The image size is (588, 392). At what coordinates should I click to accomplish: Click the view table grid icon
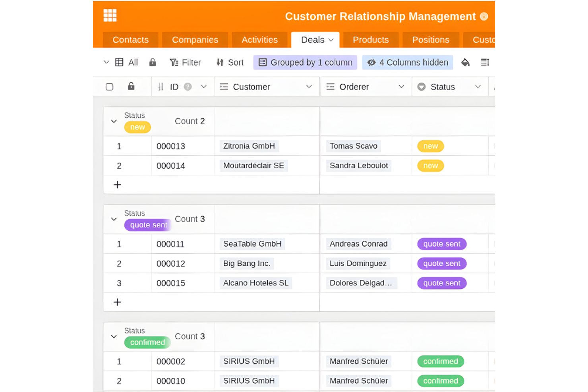point(119,62)
